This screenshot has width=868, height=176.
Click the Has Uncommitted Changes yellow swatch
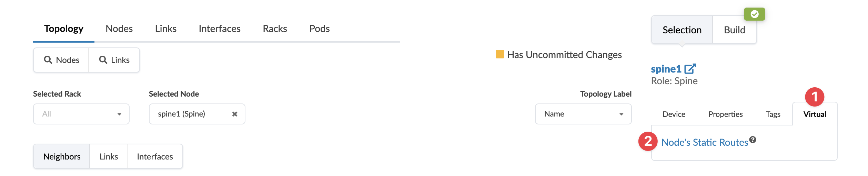click(499, 54)
